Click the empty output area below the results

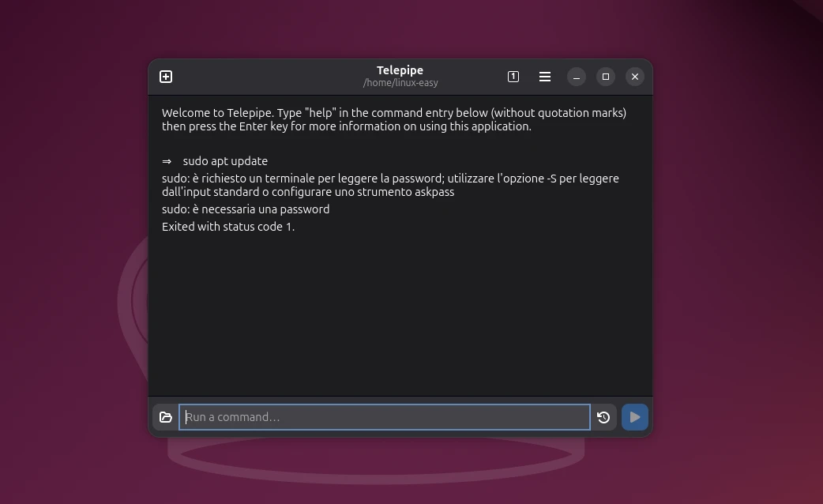[x=400, y=316]
